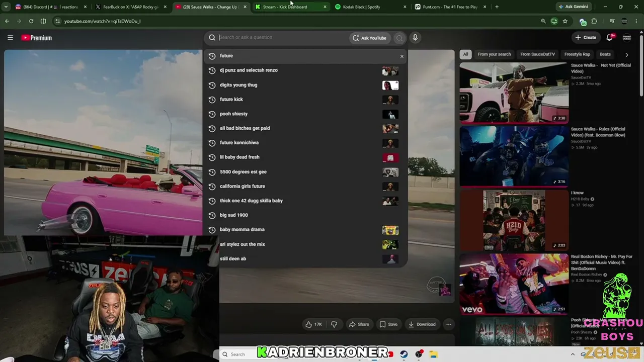Show more category chips with the arrow

pyautogui.click(x=626, y=54)
